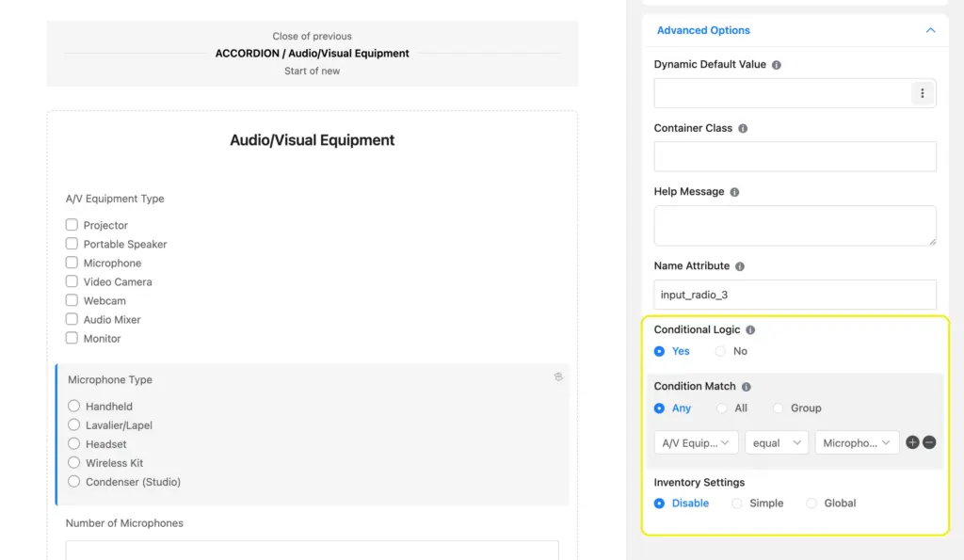This screenshot has height=560, width=964.
Task: Click the plus icon to add a condition row
Action: (911, 442)
